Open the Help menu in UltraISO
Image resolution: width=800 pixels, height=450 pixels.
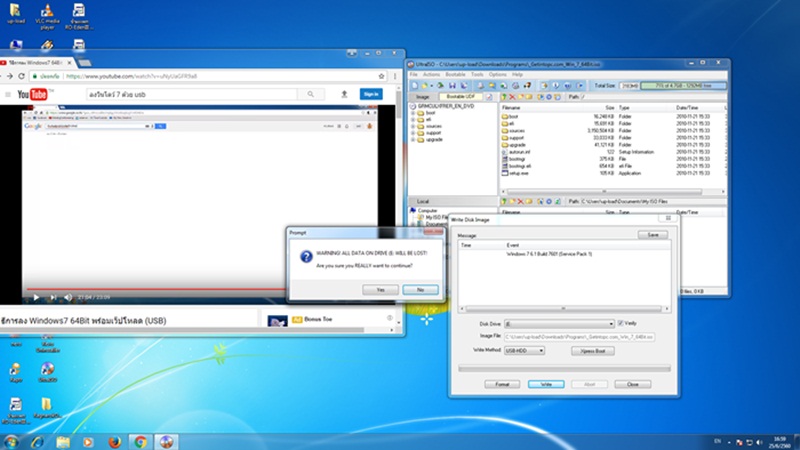(517, 74)
